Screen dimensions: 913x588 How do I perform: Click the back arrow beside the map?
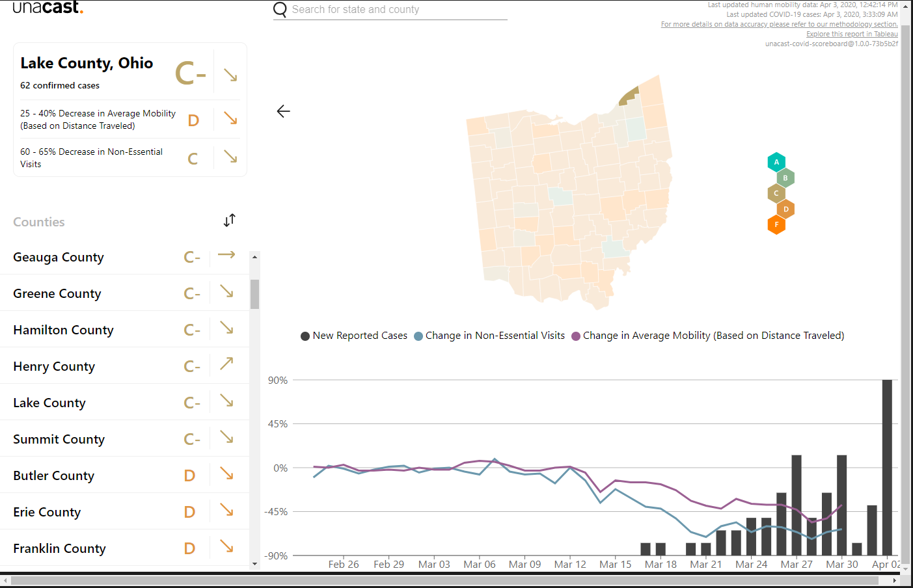click(x=283, y=111)
